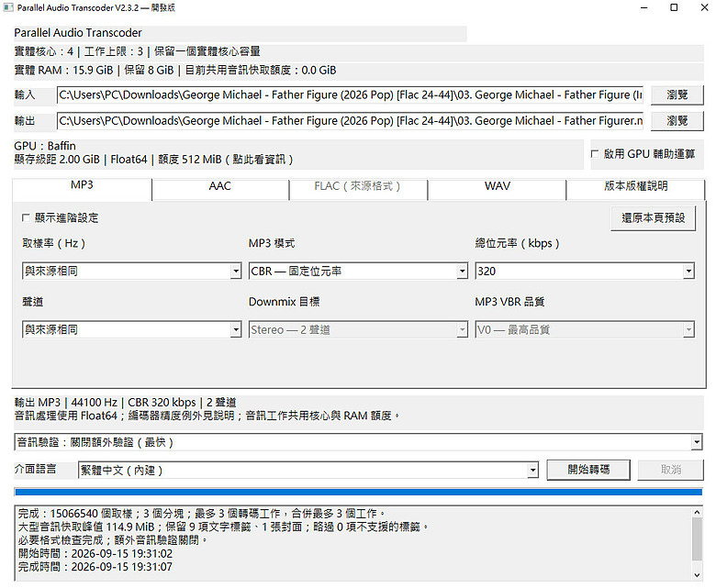
Task: Click inside the 輸出 output path field
Action: [351, 121]
